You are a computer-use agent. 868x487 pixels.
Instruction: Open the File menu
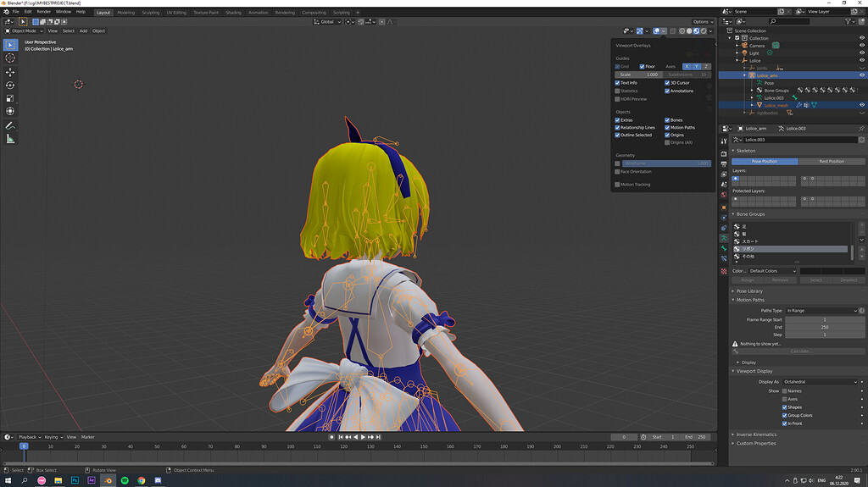point(15,12)
